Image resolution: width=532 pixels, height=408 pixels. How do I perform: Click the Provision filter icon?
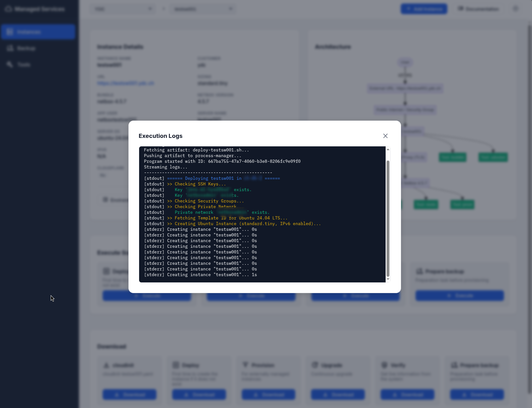[x=246, y=365]
